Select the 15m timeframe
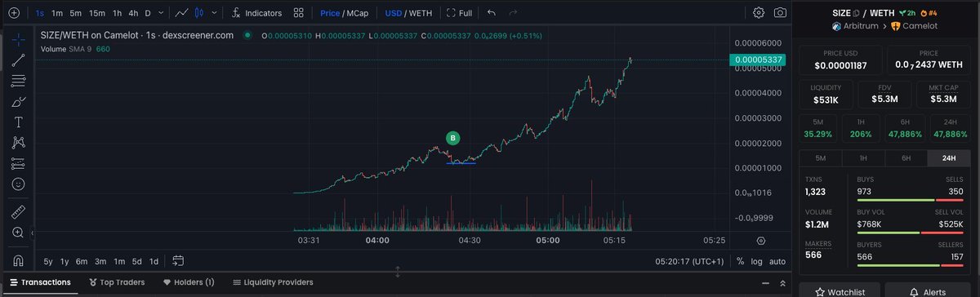 (x=96, y=13)
